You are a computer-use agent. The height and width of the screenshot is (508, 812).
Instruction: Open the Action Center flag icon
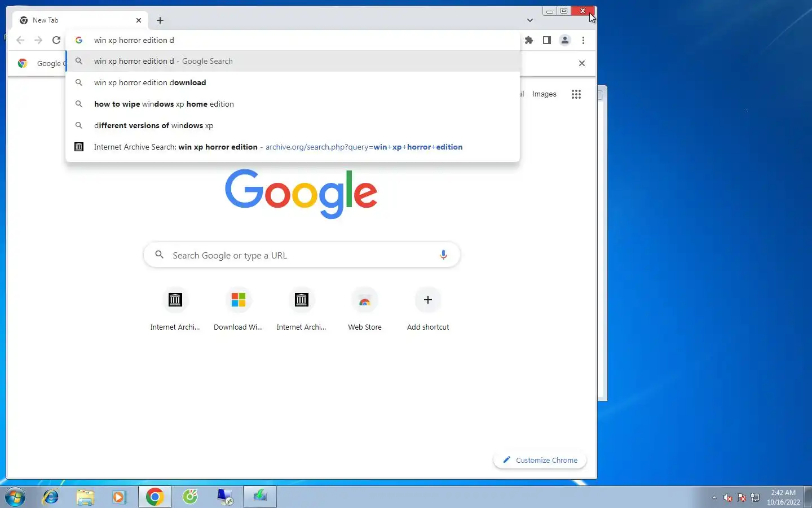pos(742,497)
